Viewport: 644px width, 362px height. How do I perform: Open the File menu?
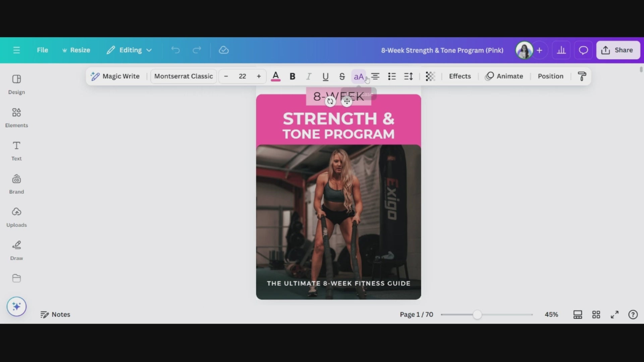(x=42, y=50)
